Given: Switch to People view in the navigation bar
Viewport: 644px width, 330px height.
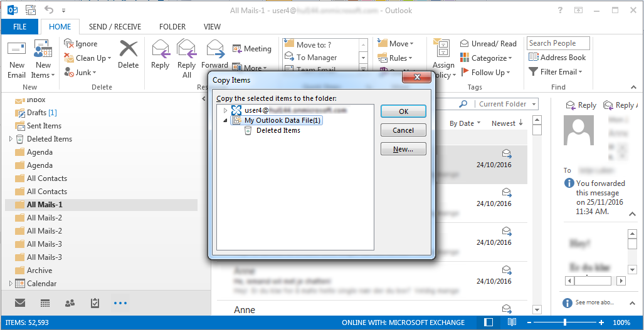Looking at the screenshot, I should [70, 303].
